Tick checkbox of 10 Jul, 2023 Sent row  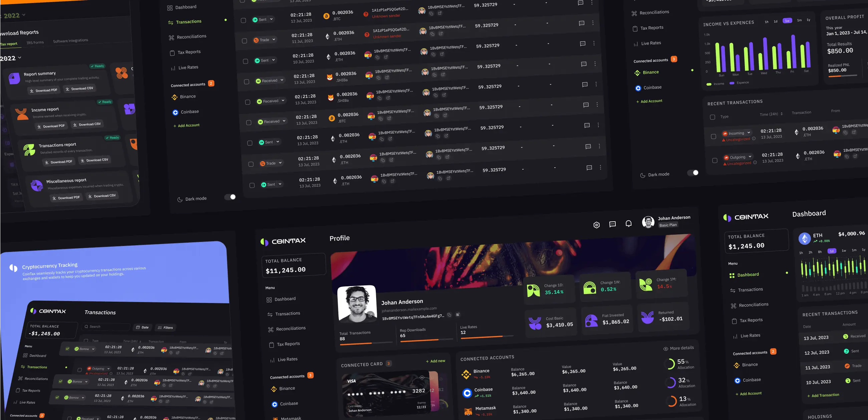point(245,61)
